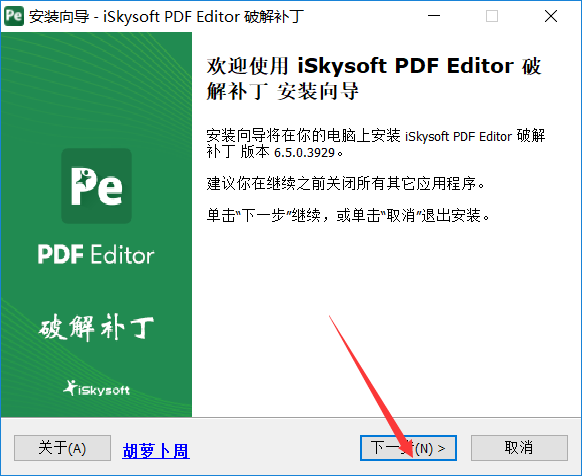Click the 单击下一步继续 instruction line
This screenshot has height=476, width=582.
pos(348,215)
